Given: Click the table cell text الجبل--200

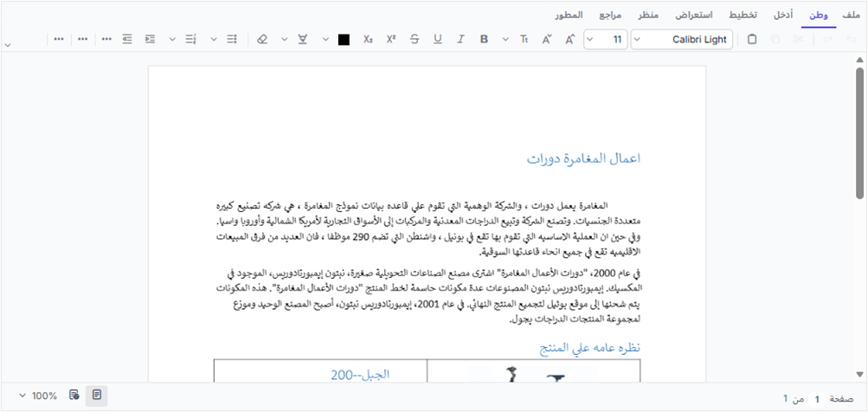Looking at the screenshot, I should point(360,374).
